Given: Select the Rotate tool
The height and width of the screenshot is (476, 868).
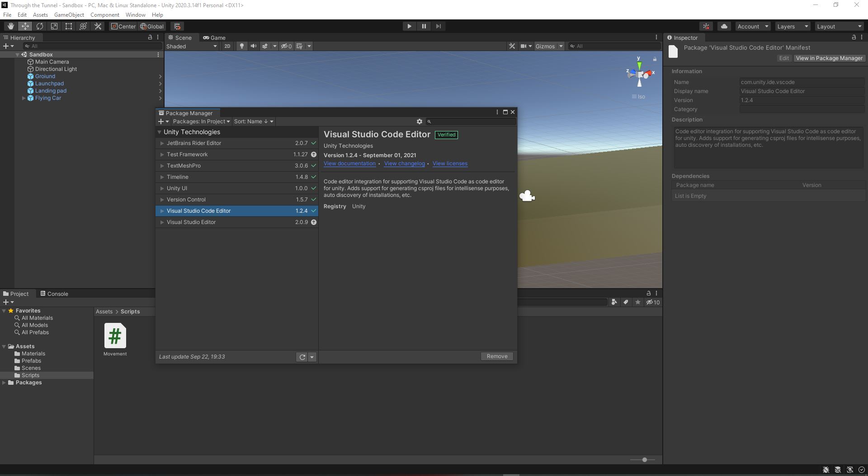Looking at the screenshot, I should coord(39,26).
